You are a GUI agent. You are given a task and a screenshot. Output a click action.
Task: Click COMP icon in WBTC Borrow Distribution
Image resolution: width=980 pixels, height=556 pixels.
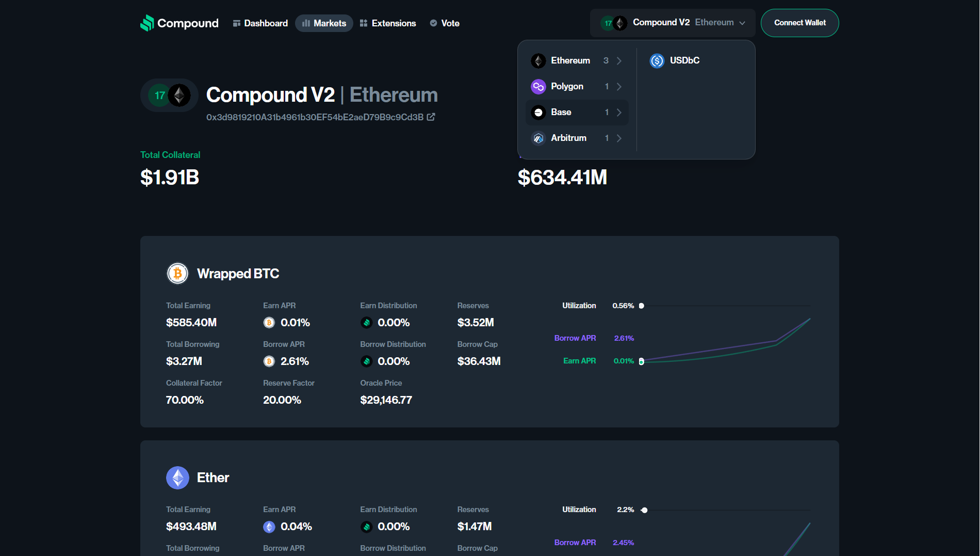pos(366,361)
